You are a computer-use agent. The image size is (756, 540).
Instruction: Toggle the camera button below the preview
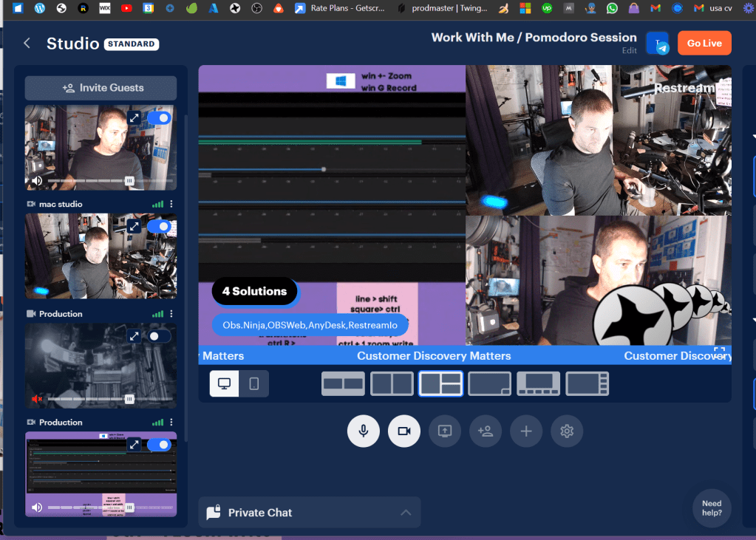tap(404, 431)
